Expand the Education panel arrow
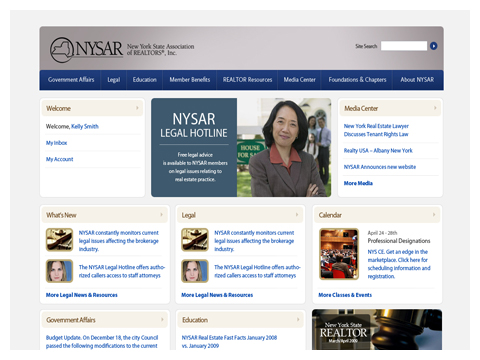Image resolution: width=480 pixels, height=360 pixels. pyautogui.click(x=298, y=320)
